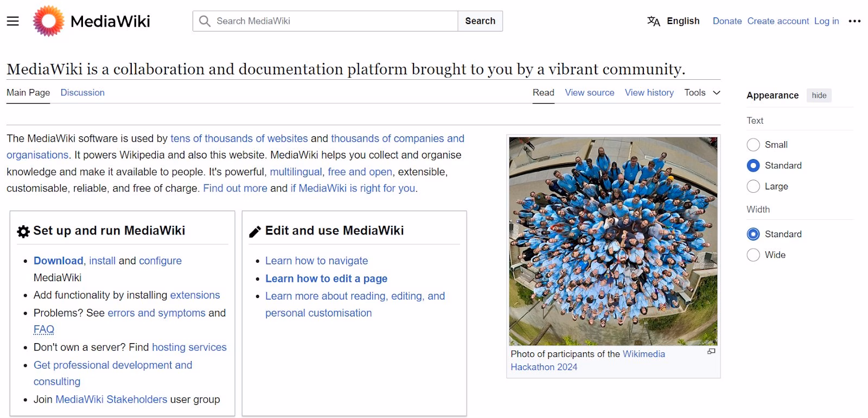Hide the Appearance panel
This screenshot has width=868, height=418.
click(x=819, y=96)
